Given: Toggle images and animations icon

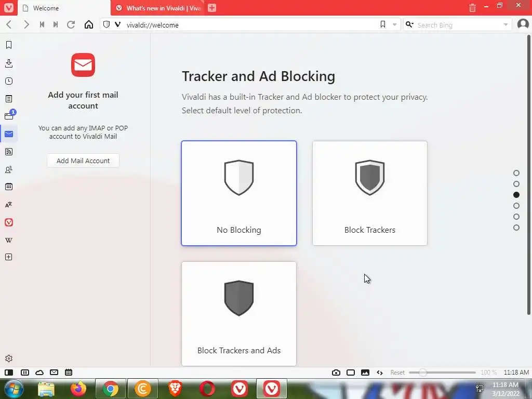Looking at the screenshot, I should click(365, 373).
